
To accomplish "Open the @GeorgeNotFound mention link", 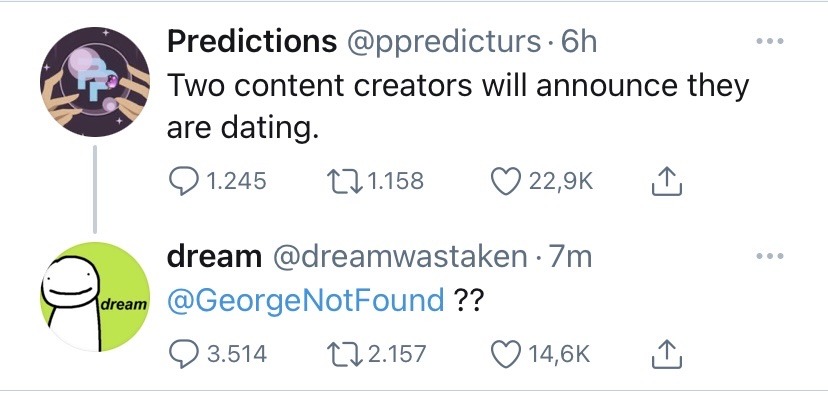I will pos(306,302).
